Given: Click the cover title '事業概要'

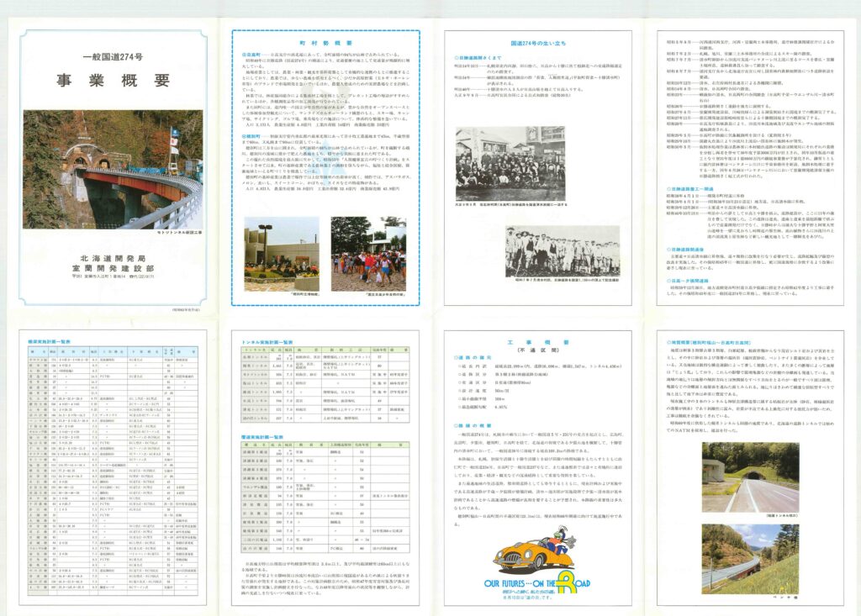Looking at the screenshot, I should point(113,82).
